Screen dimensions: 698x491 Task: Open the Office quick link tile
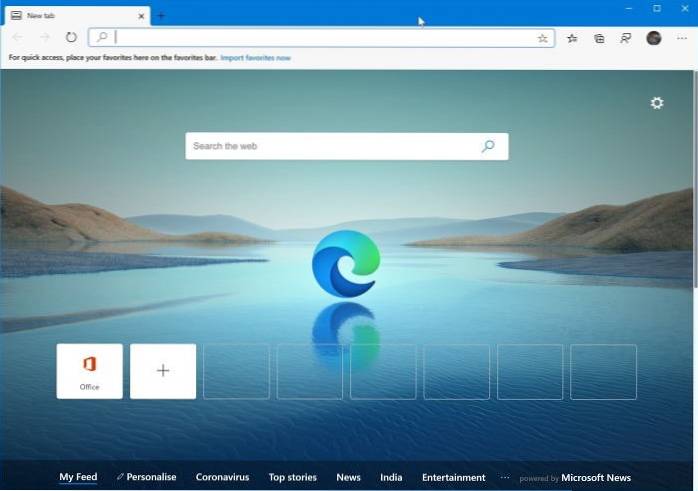[89, 371]
